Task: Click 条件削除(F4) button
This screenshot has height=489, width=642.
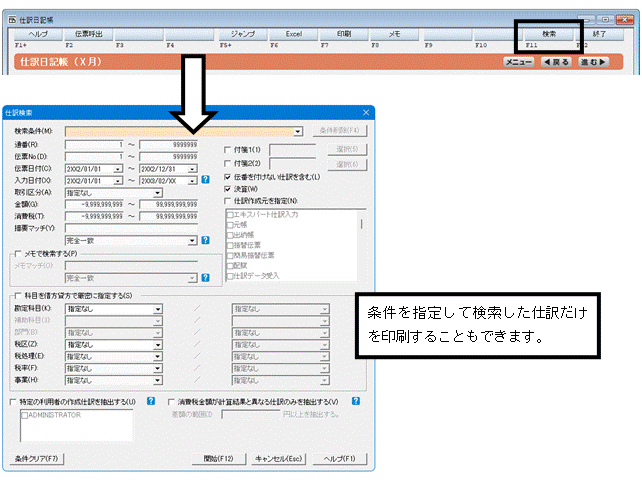Action: [x=340, y=131]
